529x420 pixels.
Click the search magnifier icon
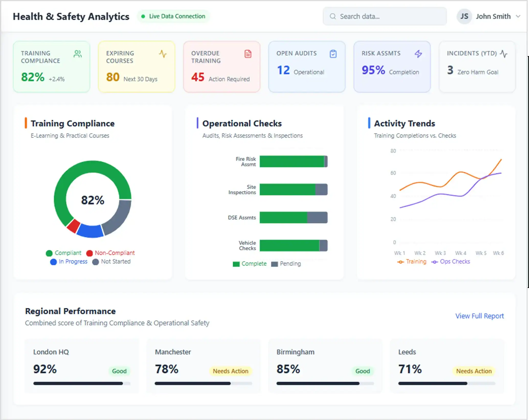pos(333,16)
